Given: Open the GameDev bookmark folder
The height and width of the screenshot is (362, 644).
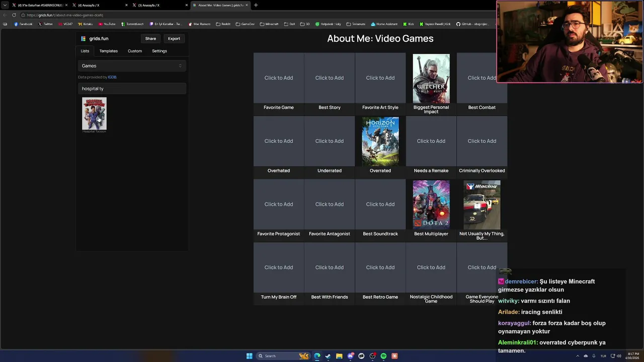Looking at the screenshot, I should click(245, 24).
